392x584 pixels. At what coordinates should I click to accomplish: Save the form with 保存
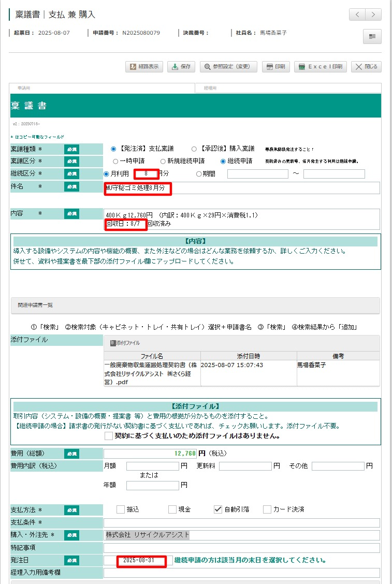[x=181, y=67]
